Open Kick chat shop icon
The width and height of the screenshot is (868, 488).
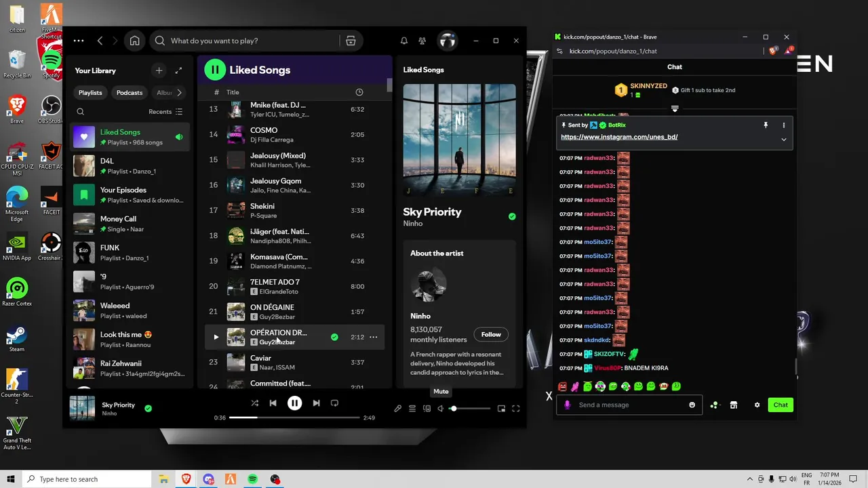[x=733, y=405]
